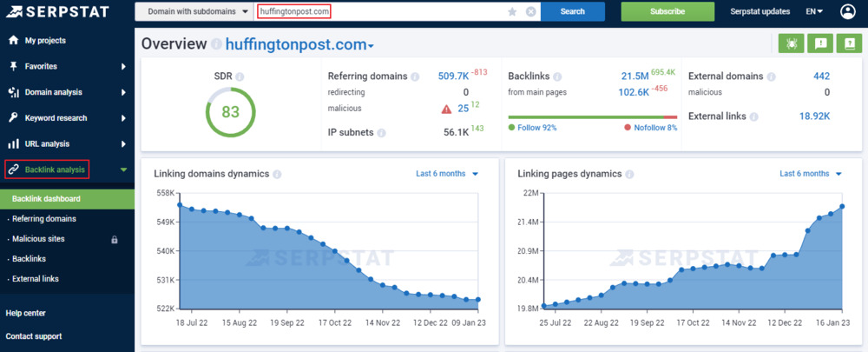The height and width of the screenshot is (352, 868).
Task: Open Backlinks sidebar item
Action: click(x=29, y=259)
